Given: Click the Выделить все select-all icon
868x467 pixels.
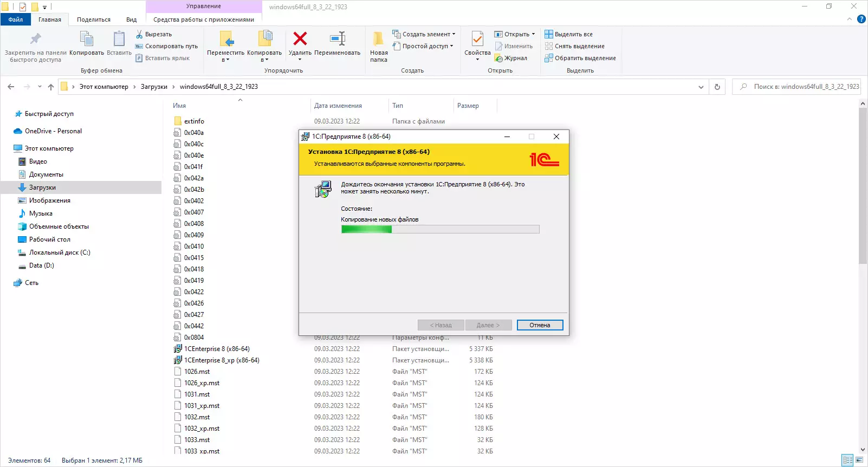Looking at the screenshot, I should pos(549,34).
